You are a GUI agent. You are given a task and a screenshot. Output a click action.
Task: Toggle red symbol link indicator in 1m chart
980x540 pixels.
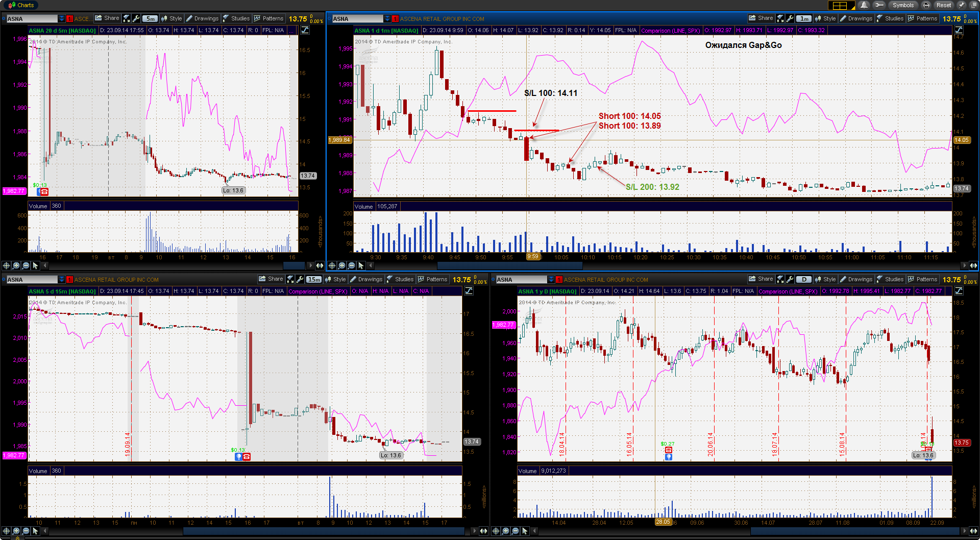click(x=396, y=19)
